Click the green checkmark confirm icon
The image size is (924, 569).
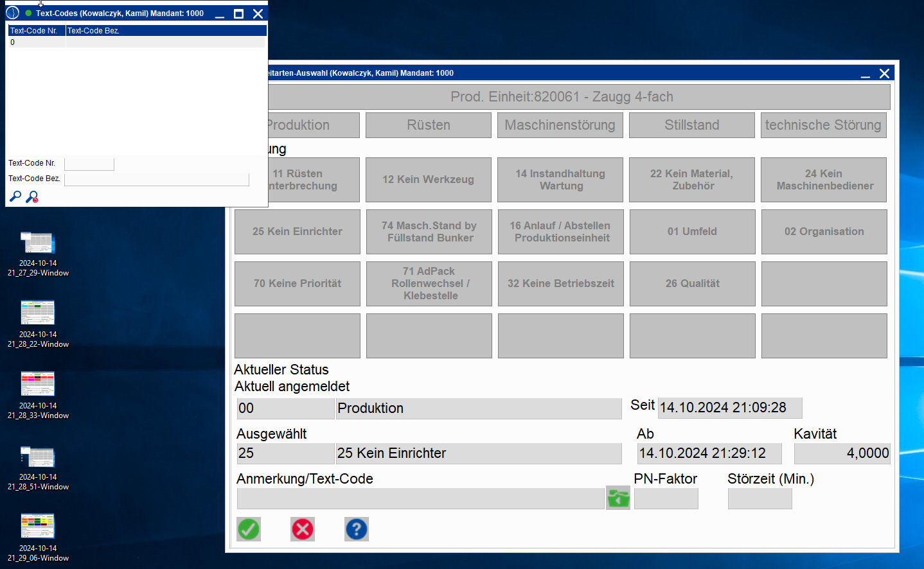(249, 529)
